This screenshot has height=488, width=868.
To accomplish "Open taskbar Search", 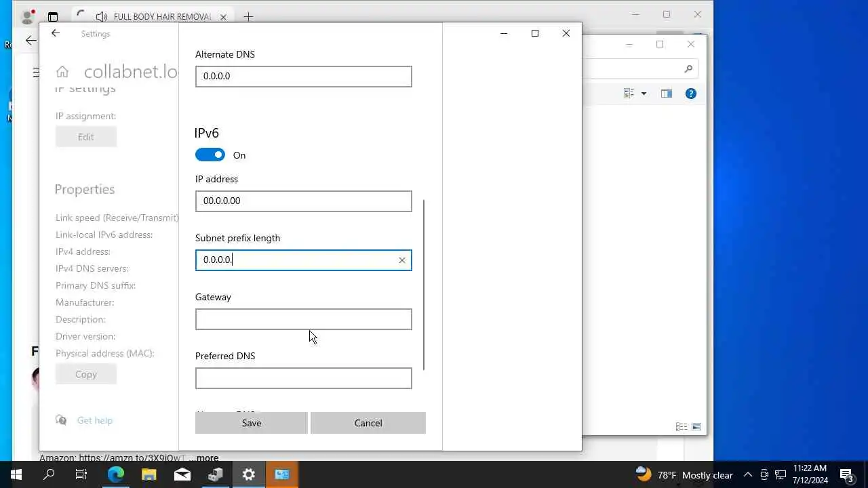I will 49,474.
